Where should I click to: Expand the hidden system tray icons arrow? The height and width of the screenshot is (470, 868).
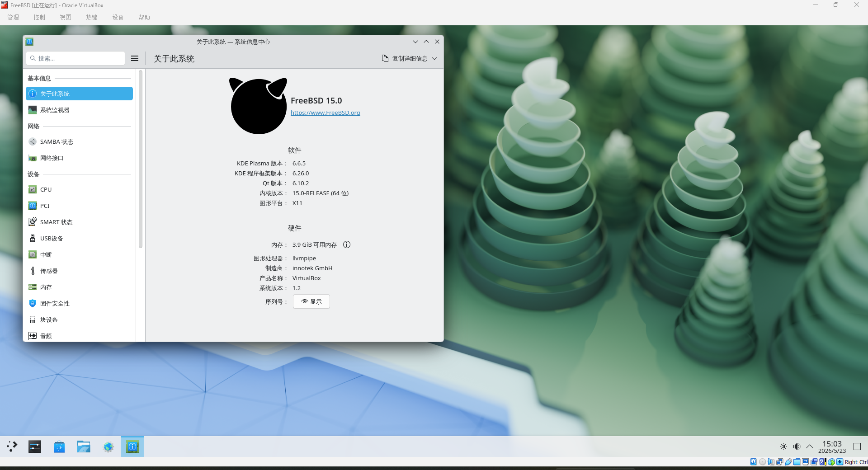(810, 446)
